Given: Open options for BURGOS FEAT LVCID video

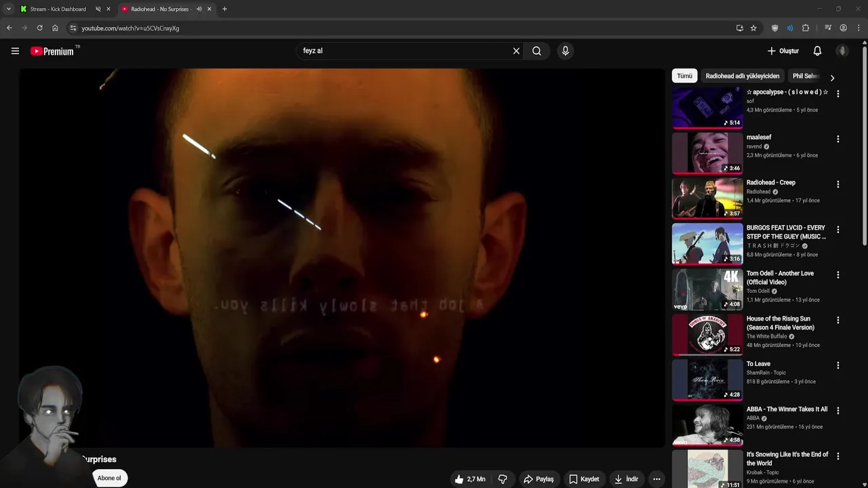Looking at the screenshot, I should click(x=838, y=230).
